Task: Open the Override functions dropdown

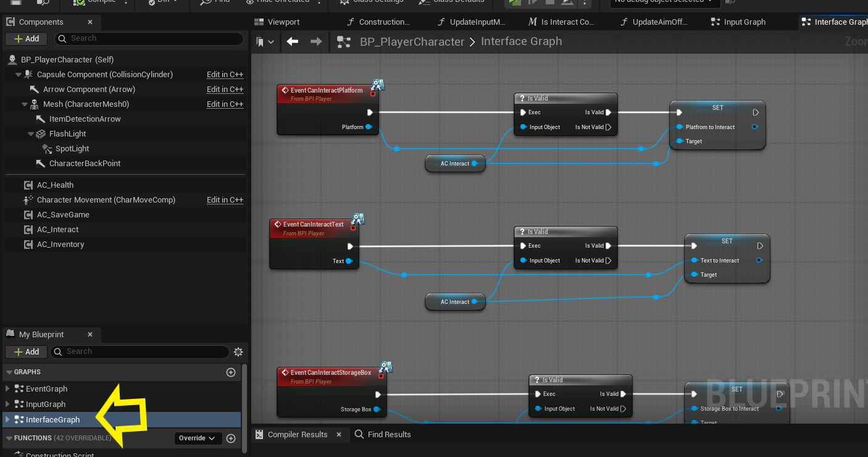Action: (197, 438)
